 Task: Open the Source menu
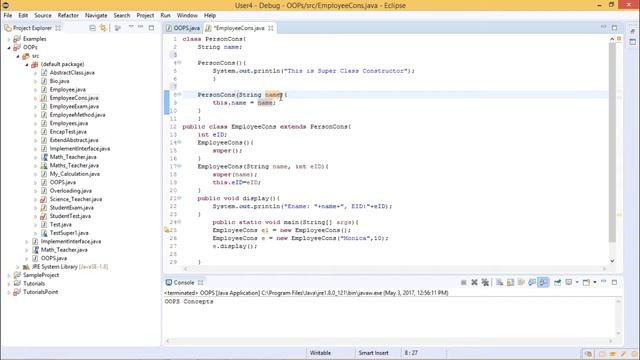click(43, 15)
